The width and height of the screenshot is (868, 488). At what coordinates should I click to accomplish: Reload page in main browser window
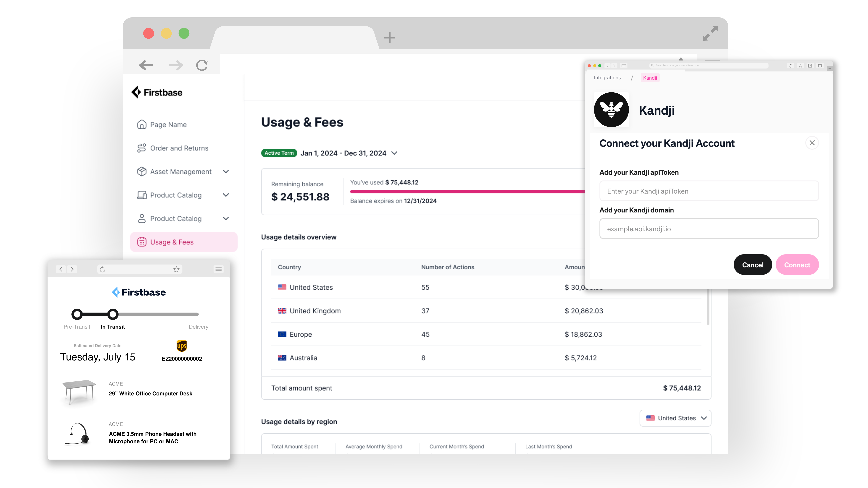202,65
